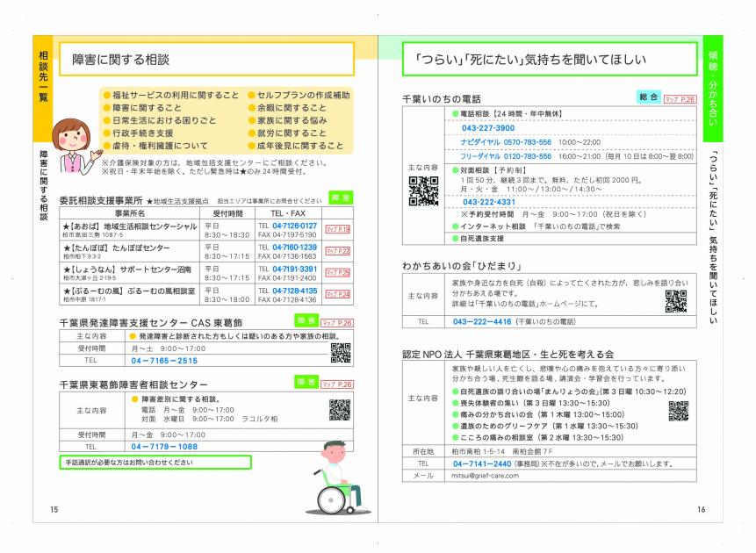756x553 pixels.
Task: Click the フリーダイヤル 0120-783-556 number
Action: coord(507,156)
